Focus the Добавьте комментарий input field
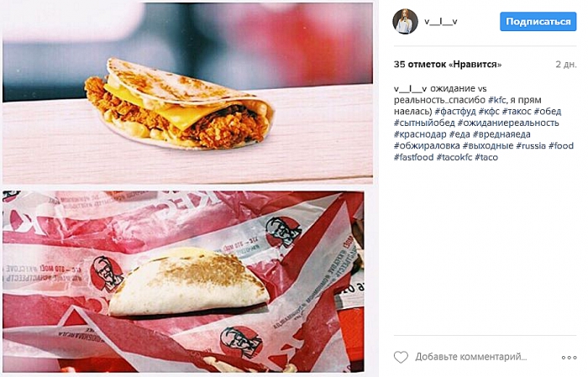The width and height of the screenshot is (588, 377). (471, 357)
